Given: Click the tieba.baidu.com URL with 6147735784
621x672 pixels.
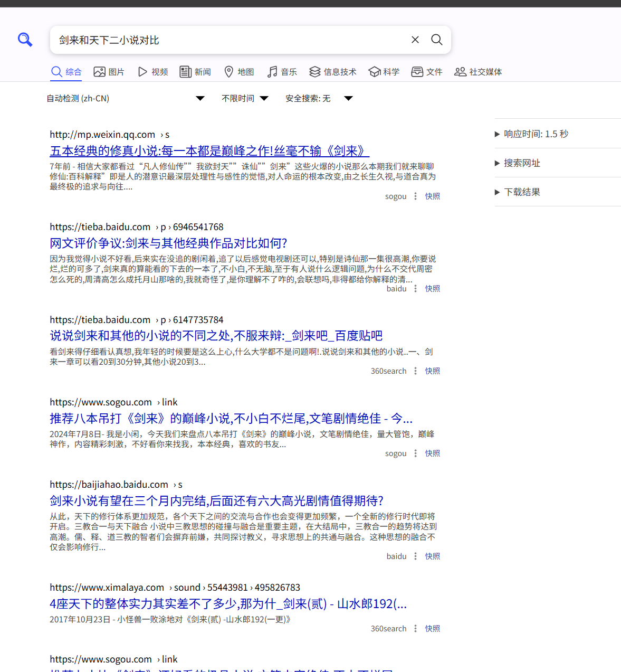Looking at the screenshot, I should click(137, 320).
